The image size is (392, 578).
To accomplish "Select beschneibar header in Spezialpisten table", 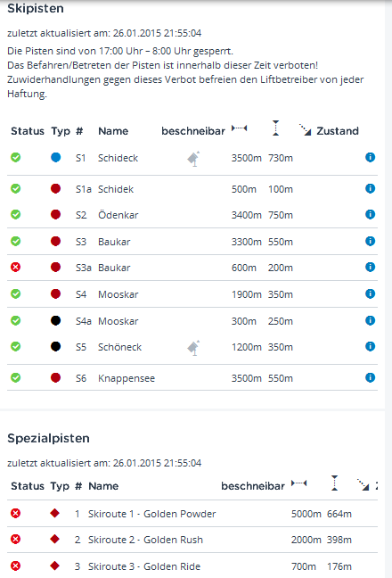I will tap(253, 486).
